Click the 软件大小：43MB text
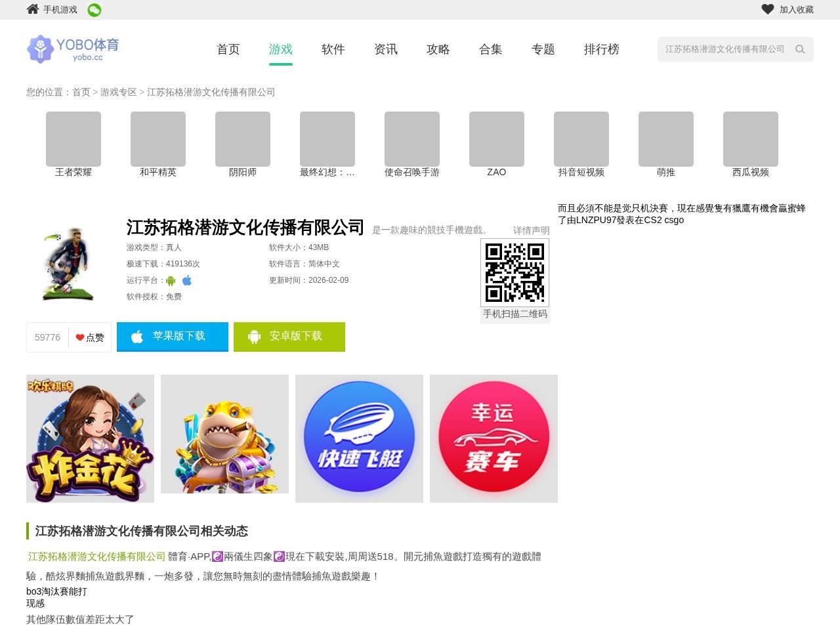 [x=299, y=247]
